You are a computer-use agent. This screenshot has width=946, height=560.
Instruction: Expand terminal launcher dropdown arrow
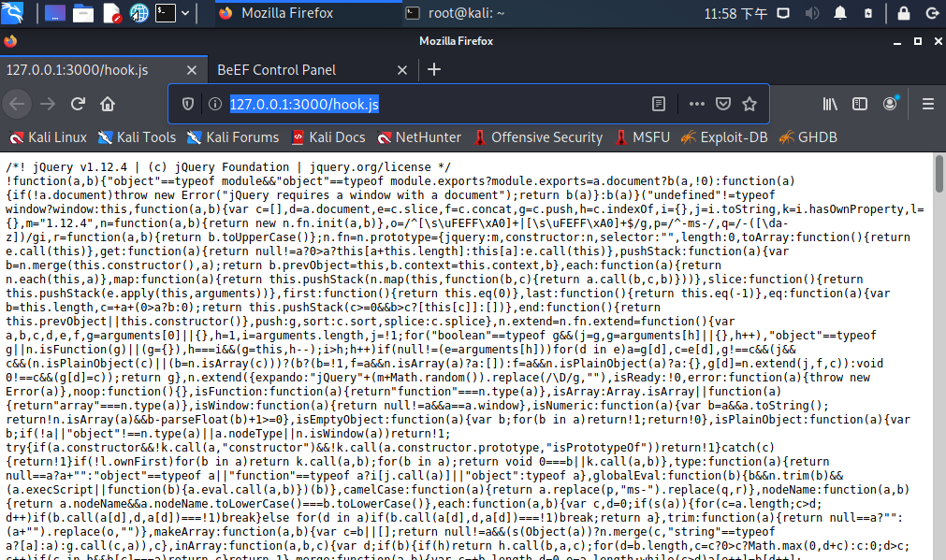point(185,13)
